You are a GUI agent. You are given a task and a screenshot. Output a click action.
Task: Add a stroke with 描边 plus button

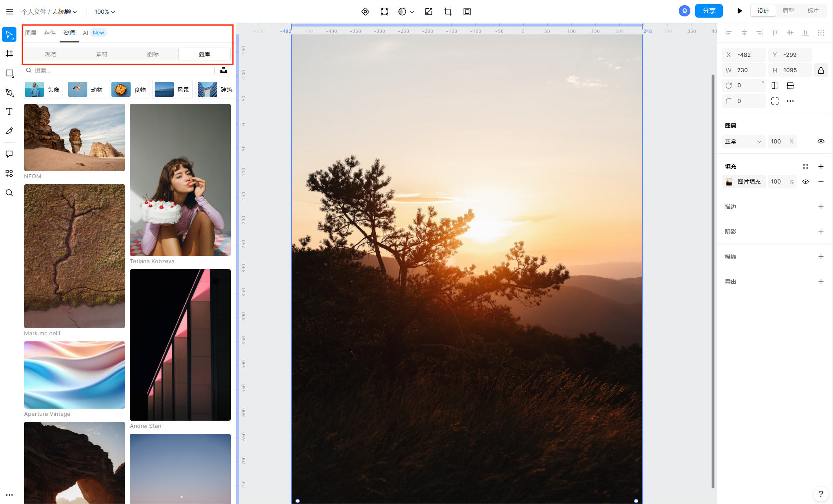click(x=821, y=207)
